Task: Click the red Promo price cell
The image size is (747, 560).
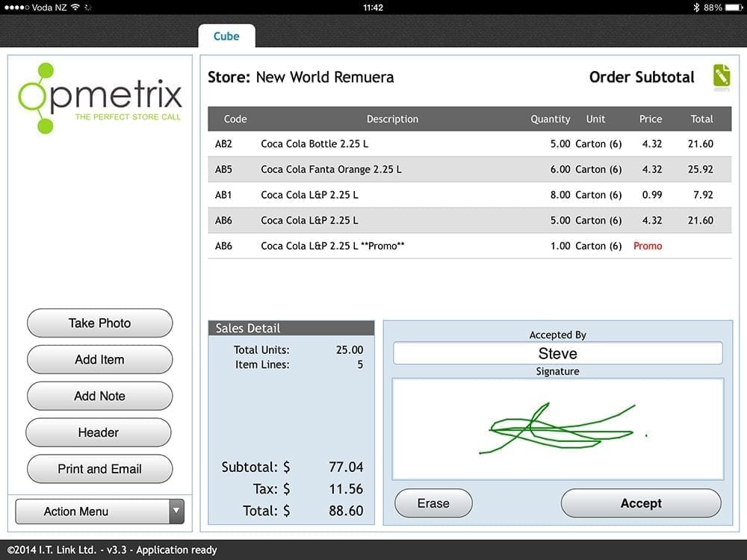Action: pyautogui.click(x=648, y=246)
